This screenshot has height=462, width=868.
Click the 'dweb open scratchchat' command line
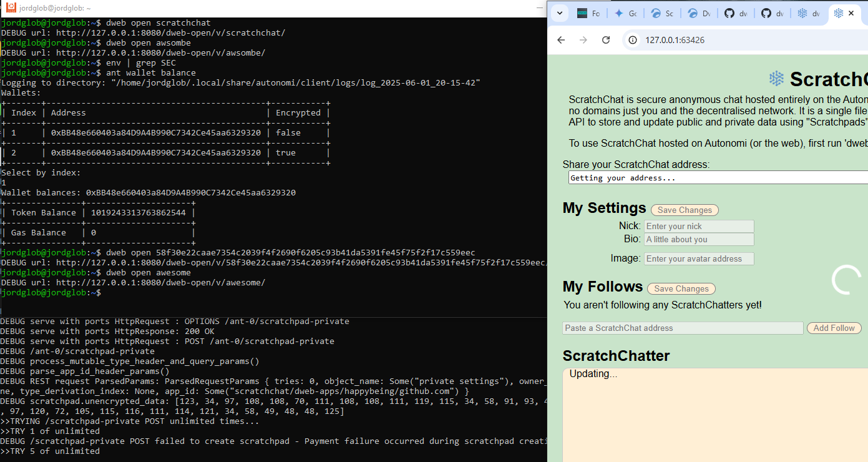point(105,23)
